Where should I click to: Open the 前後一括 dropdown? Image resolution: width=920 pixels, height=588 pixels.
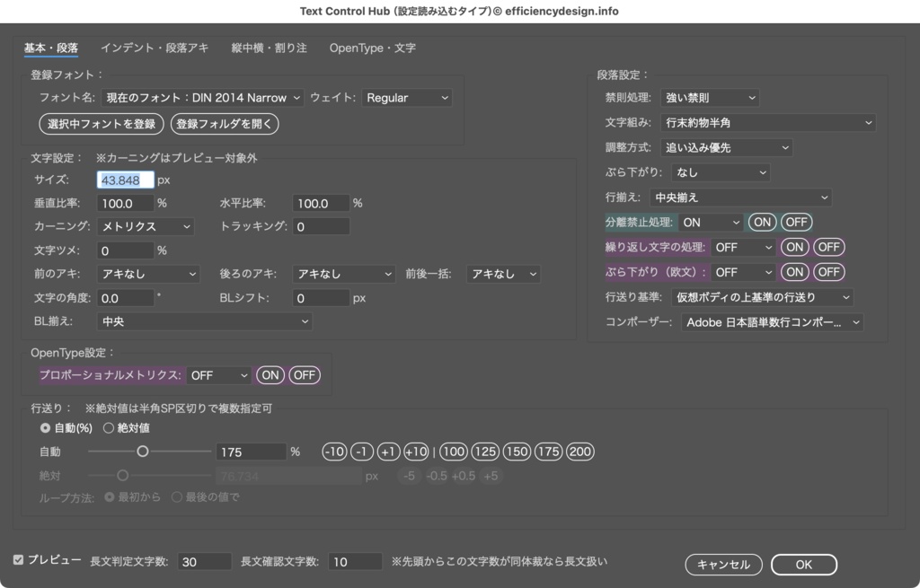(x=503, y=274)
